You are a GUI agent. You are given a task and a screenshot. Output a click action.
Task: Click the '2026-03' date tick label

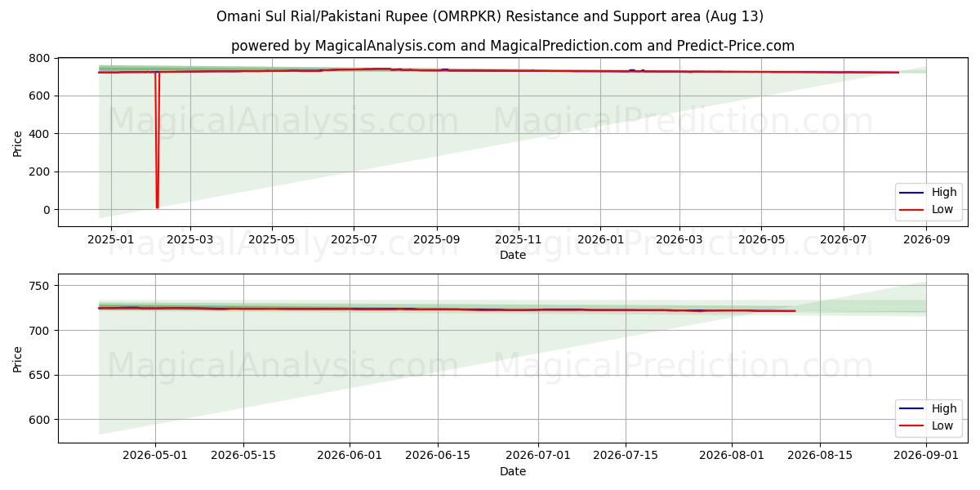point(679,240)
